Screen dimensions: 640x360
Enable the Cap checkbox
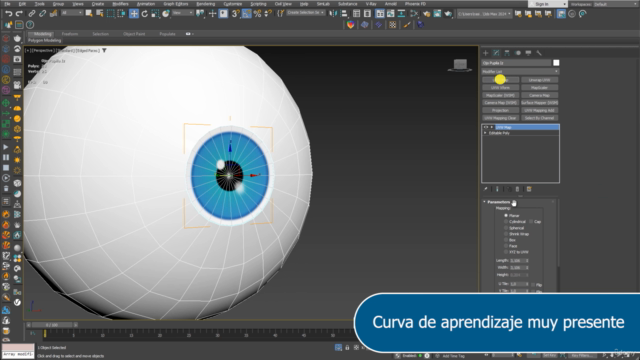(x=531, y=222)
